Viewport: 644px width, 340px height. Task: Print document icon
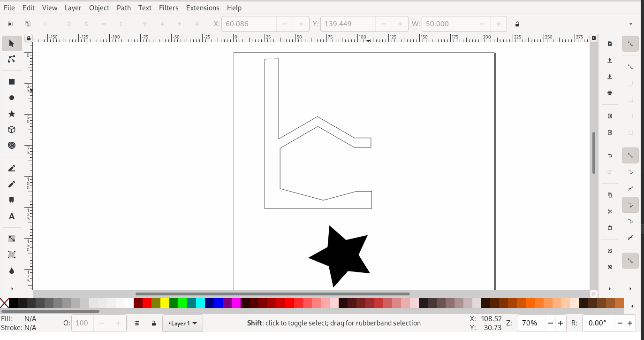[x=610, y=93]
